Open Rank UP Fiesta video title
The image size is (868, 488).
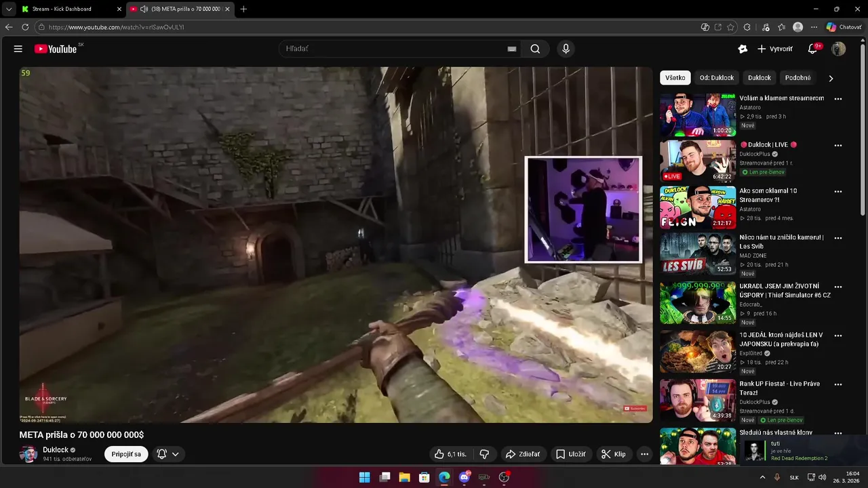coord(779,388)
